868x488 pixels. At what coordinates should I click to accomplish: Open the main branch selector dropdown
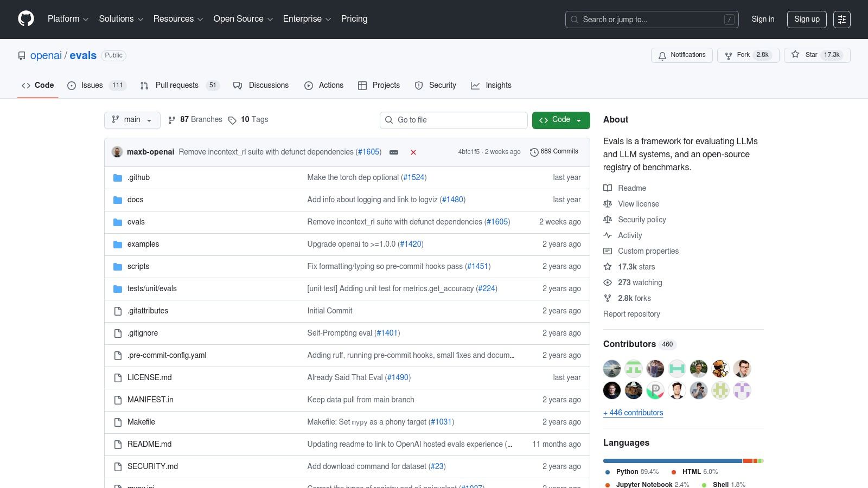[x=132, y=120]
